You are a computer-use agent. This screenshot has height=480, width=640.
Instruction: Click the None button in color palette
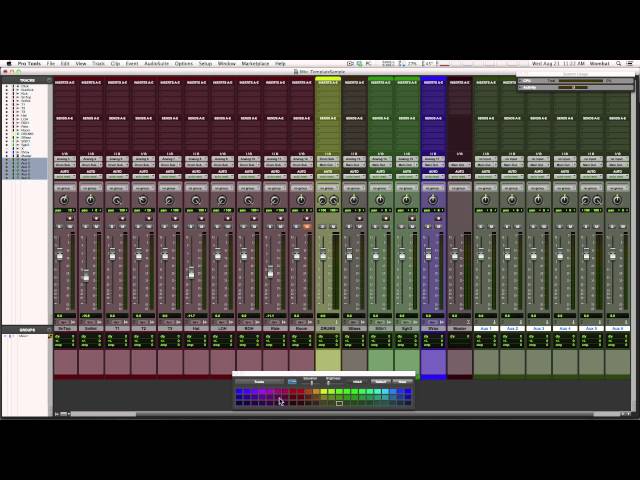click(402, 382)
